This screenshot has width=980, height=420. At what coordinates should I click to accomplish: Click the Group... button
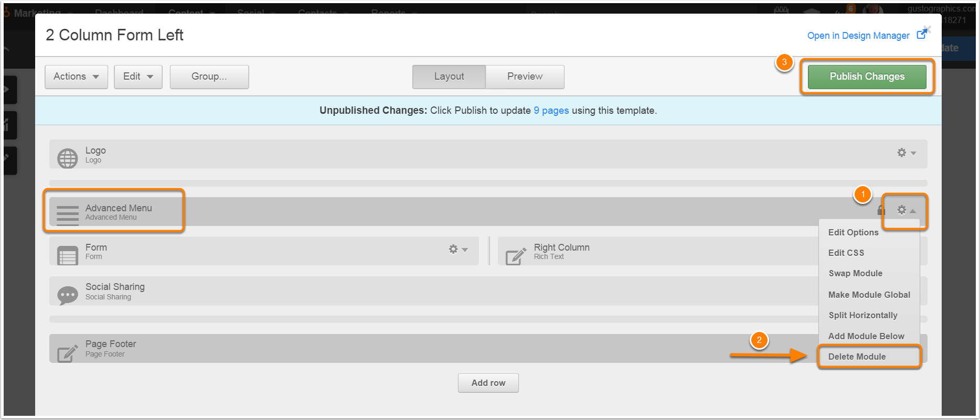(209, 77)
